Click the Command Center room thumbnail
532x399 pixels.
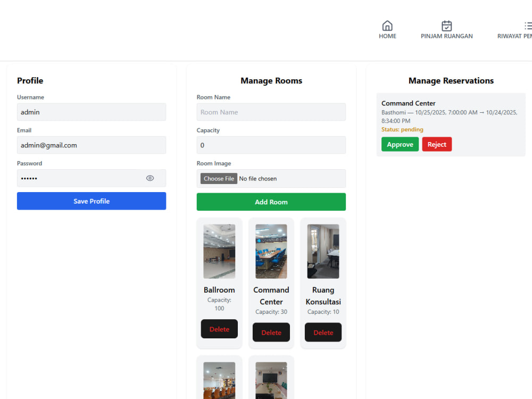[271, 252]
